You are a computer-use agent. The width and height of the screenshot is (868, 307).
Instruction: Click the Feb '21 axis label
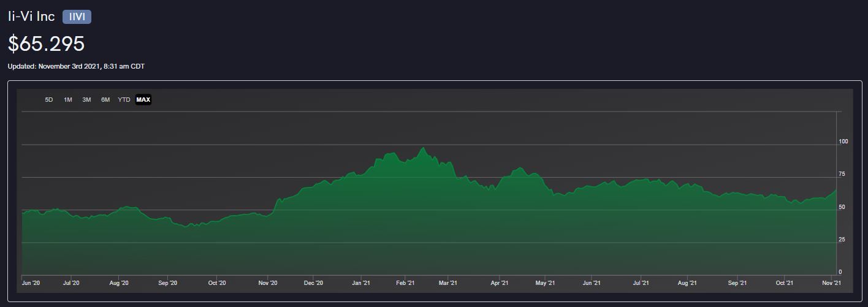[x=405, y=283]
